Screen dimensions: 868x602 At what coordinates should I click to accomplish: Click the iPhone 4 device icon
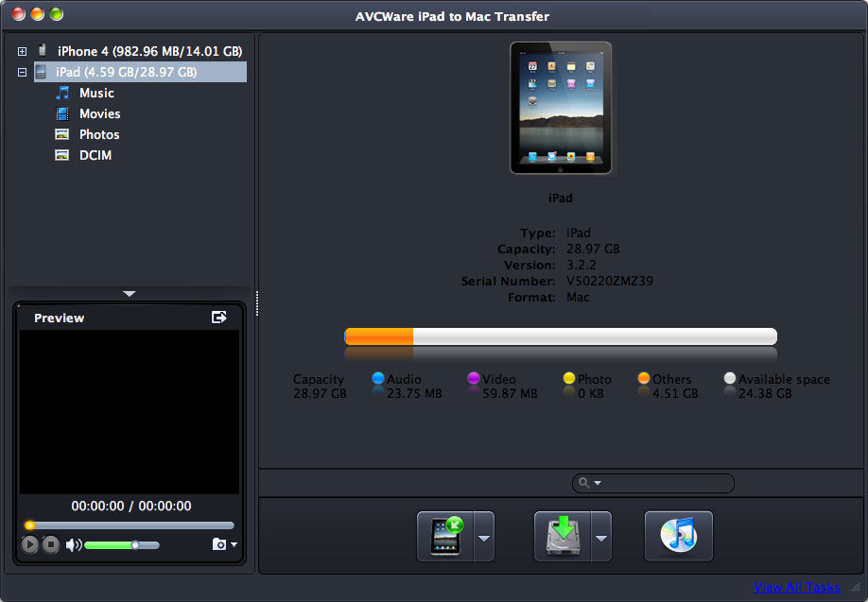(42, 50)
